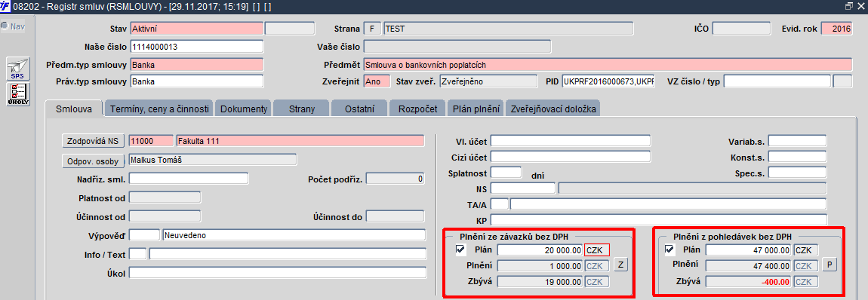This screenshot has width=868, height=300.
Task: Click the TA/A description field
Action: click(x=668, y=204)
